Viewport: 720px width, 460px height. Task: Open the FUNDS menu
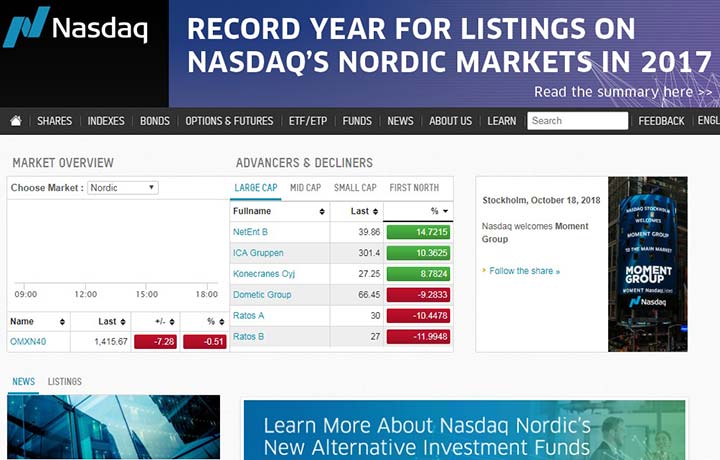[x=357, y=121]
